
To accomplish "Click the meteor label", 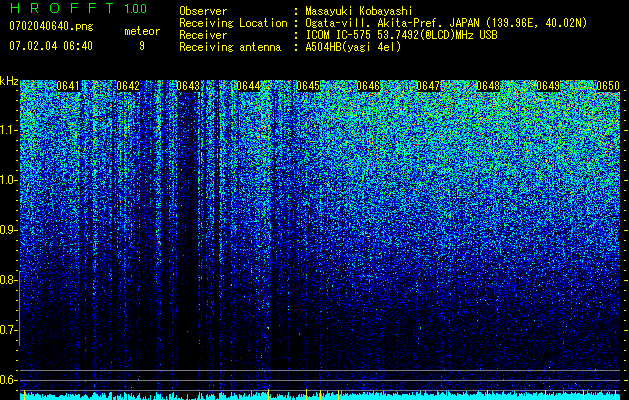I will 142,31.
